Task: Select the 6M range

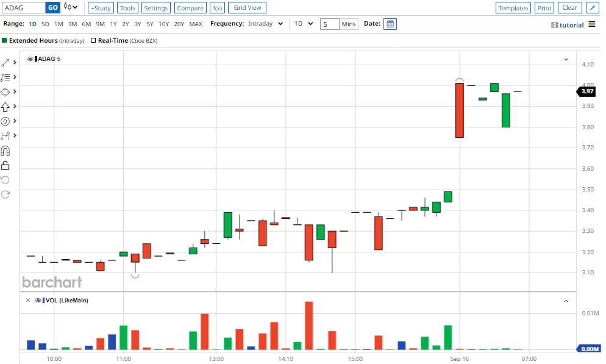Action: click(x=86, y=24)
